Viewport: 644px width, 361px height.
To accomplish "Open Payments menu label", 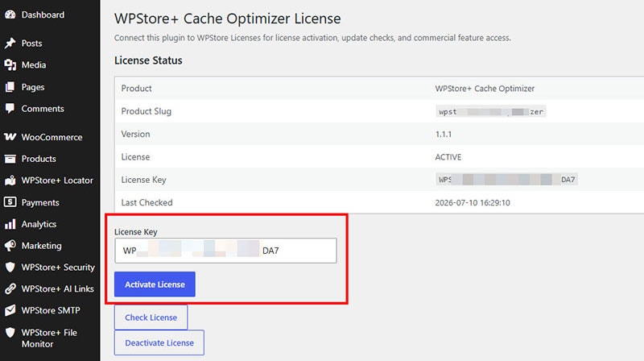I will [40, 203].
